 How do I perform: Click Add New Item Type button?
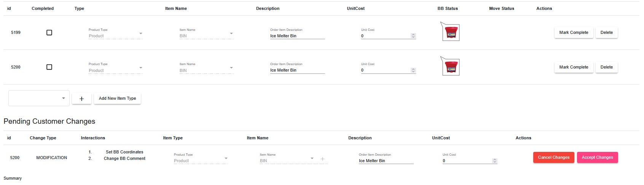pos(117,98)
